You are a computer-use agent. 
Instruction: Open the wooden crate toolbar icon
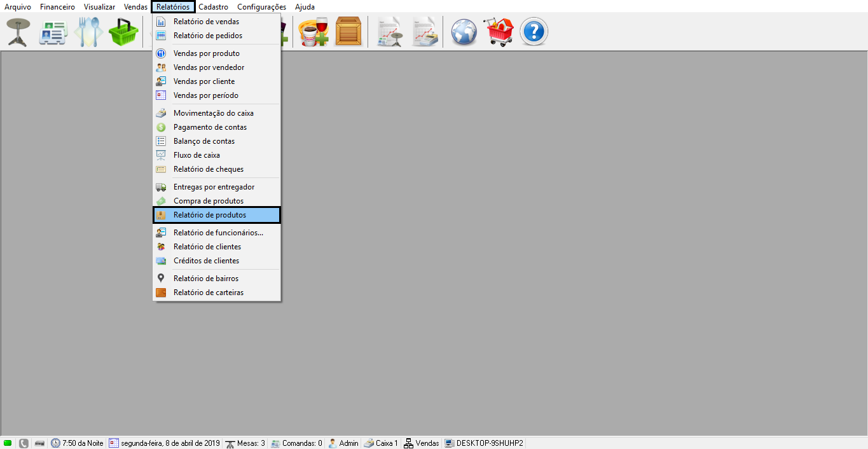(348, 32)
